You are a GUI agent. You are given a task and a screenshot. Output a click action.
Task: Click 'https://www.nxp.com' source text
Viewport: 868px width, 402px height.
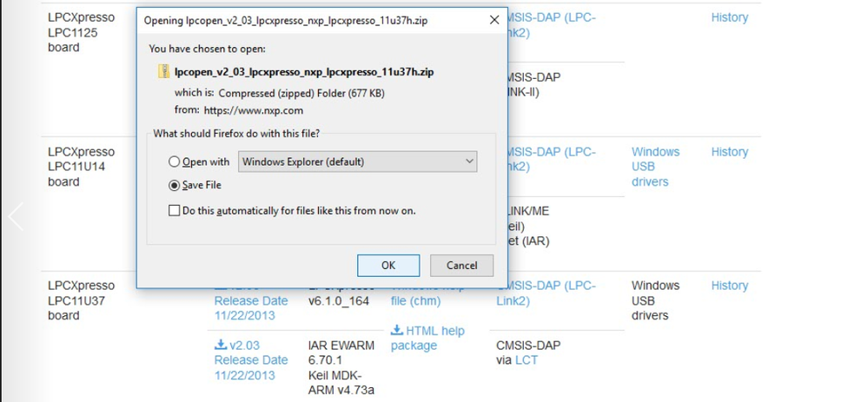pos(254,110)
